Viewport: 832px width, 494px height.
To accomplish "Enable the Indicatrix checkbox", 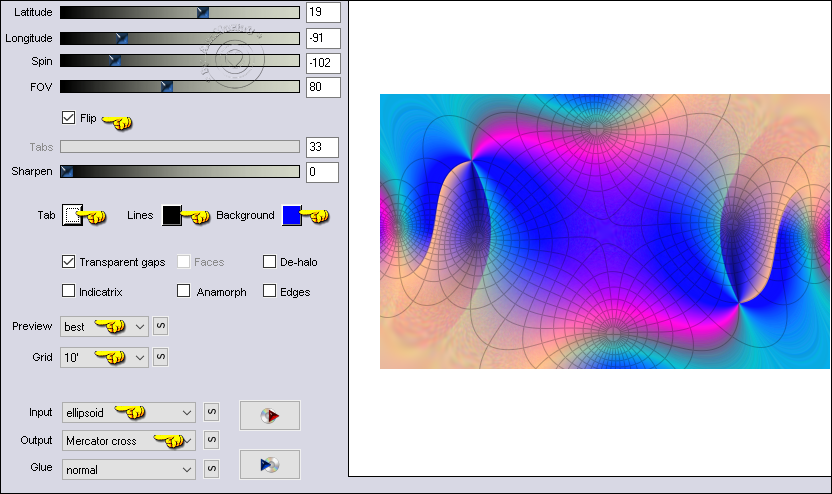I will 68,292.
